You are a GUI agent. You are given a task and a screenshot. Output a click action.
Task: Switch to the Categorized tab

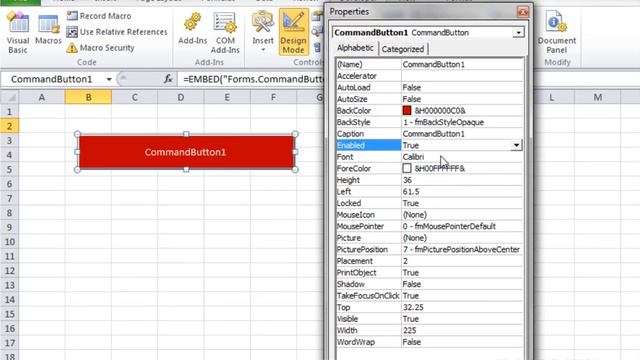point(403,49)
